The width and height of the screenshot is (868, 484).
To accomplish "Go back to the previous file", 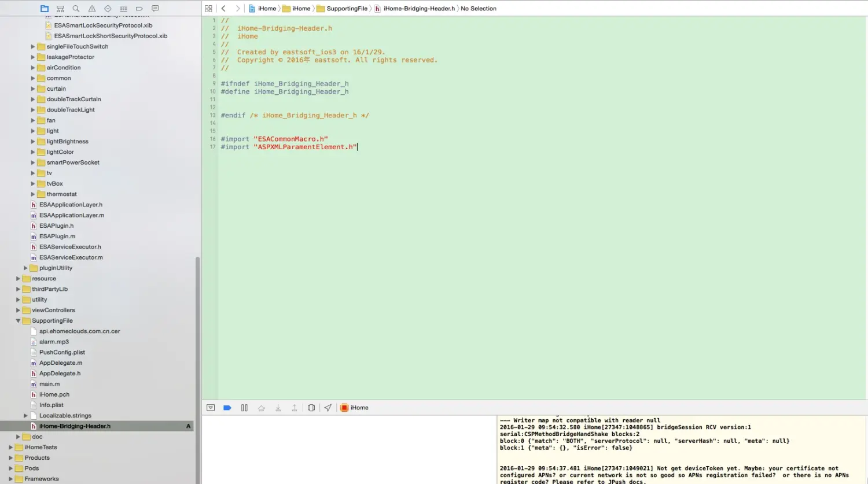I will point(223,9).
